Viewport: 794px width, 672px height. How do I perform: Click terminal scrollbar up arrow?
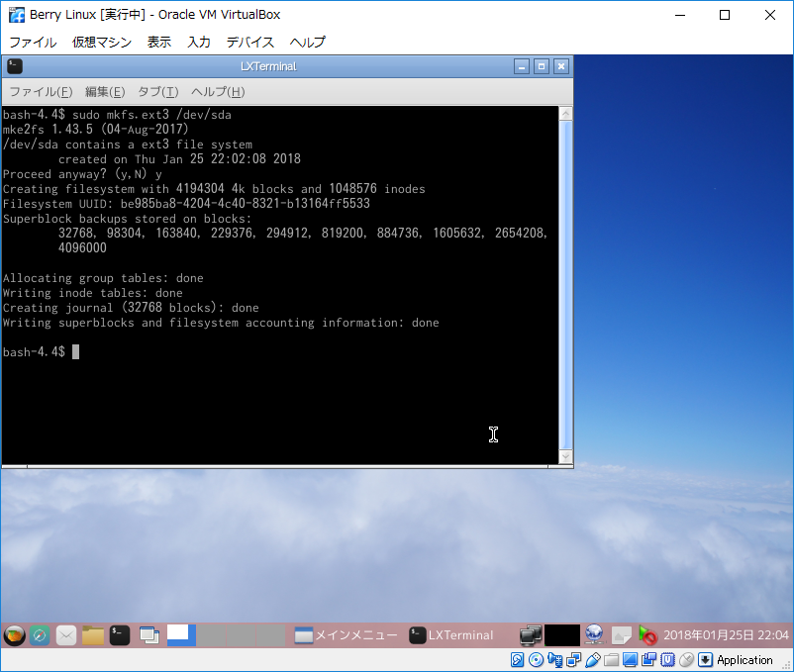click(566, 114)
